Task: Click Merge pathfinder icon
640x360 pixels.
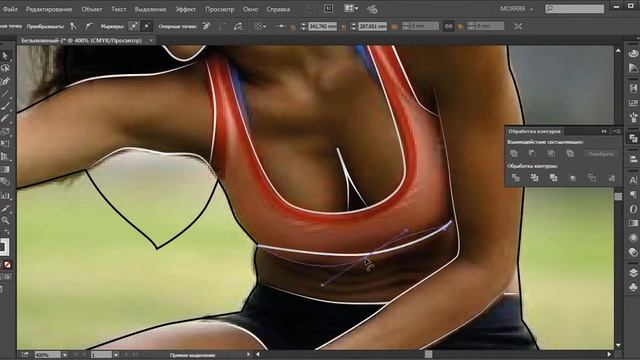Action: (553, 178)
